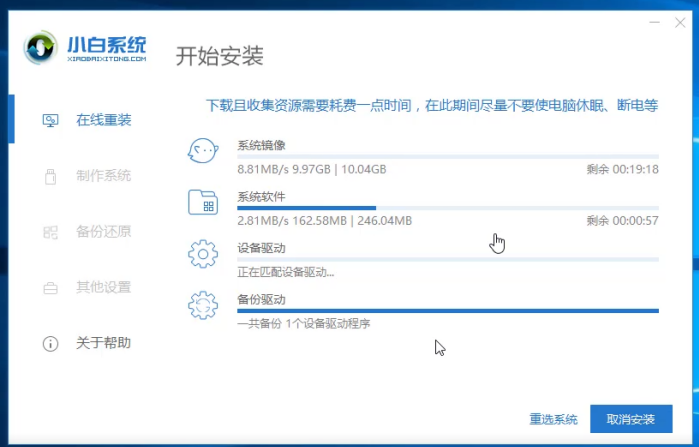The height and width of the screenshot is (447, 699).
Task: Click the 在线重装 monitor icon
Action: (50, 120)
